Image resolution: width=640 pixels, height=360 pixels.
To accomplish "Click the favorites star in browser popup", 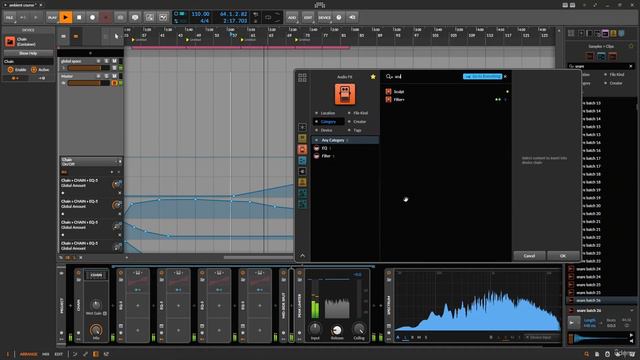I will [373, 77].
